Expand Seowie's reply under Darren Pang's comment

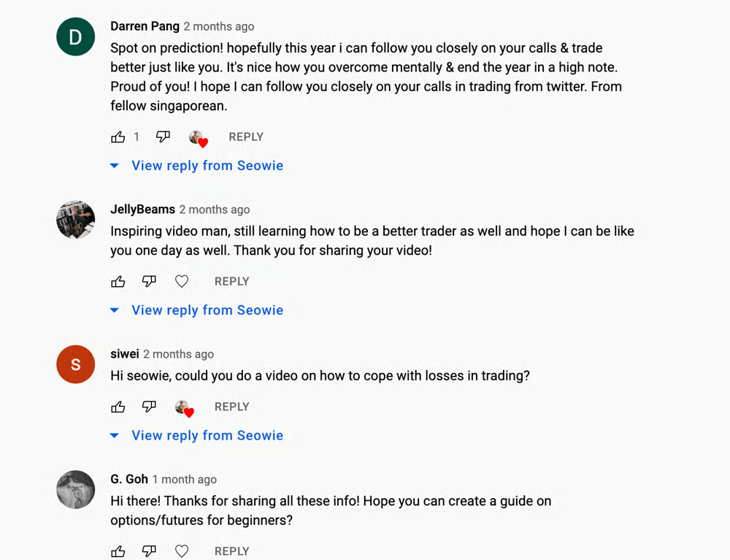coord(207,166)
